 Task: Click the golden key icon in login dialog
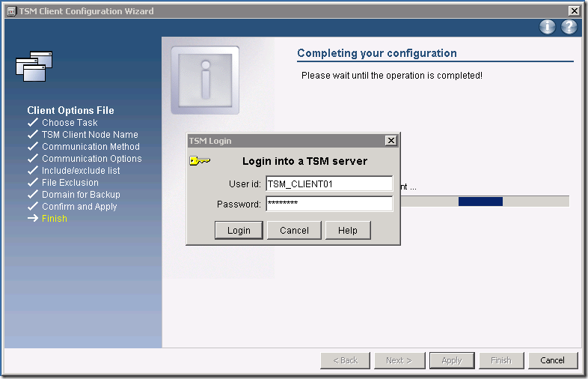pyautogui.click(x=200, y=160)
